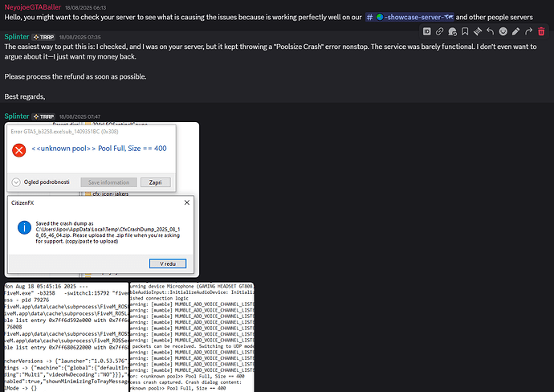This screenshot has width=554, height=392.
Task: Click the "Hello, you might want to check" message
Action: point(268,17)
